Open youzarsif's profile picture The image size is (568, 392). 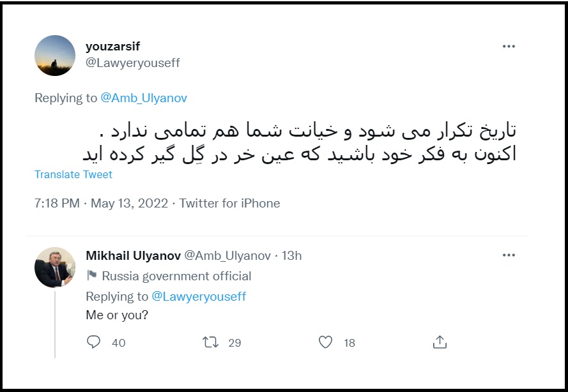[55, 56]
